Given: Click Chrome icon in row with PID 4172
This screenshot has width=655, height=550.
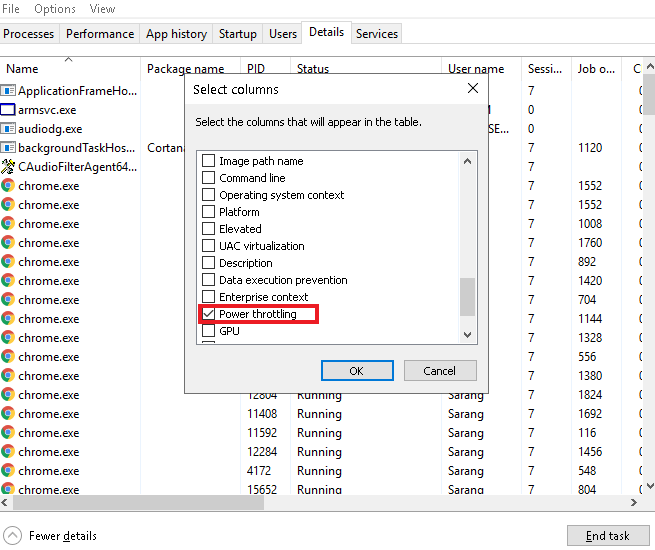Looking at the screenshot, I should pyautogui.click(x=8, y=471).
